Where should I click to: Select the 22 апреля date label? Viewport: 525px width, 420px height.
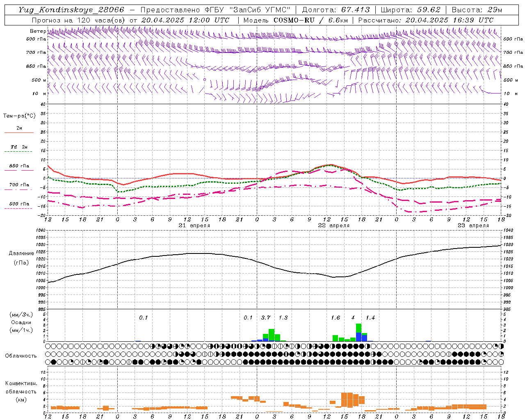pos(334,226)
